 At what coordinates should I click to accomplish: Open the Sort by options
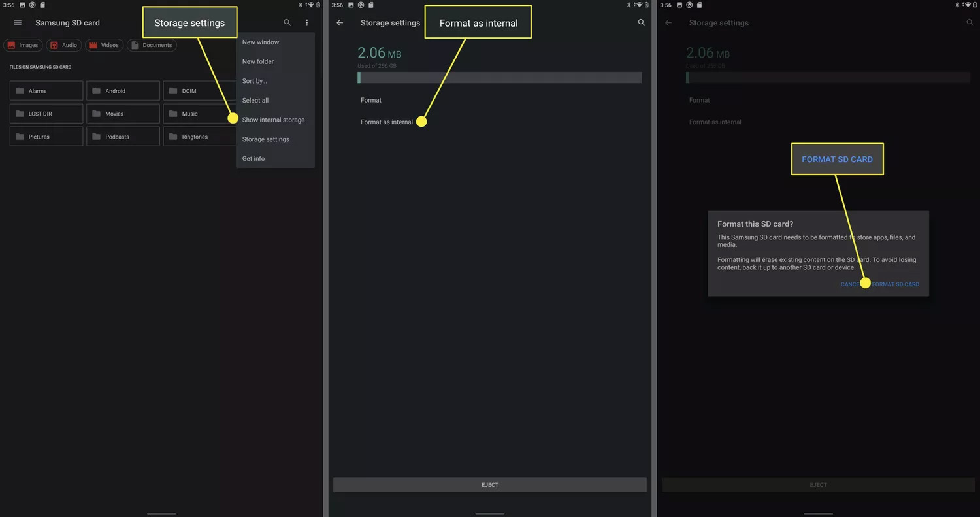254,80
